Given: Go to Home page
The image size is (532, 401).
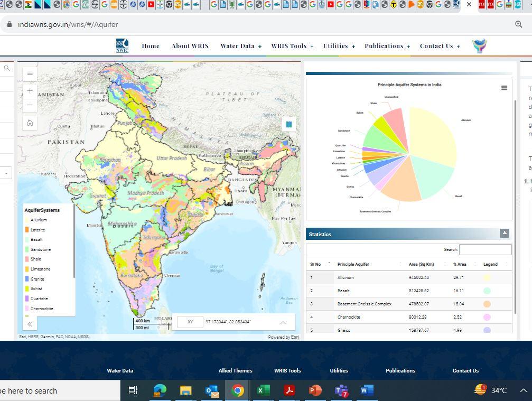Looking at the screenshot, I should click(x=151, y=46).
